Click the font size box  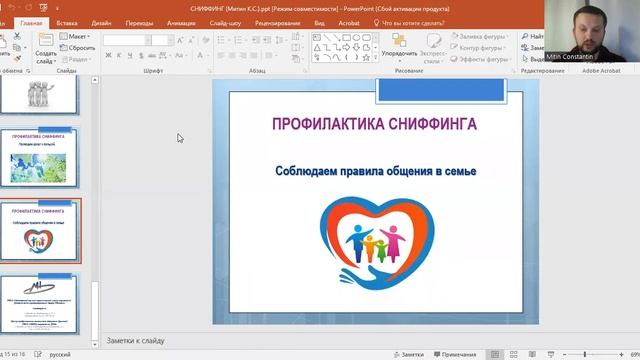[162, 40]
